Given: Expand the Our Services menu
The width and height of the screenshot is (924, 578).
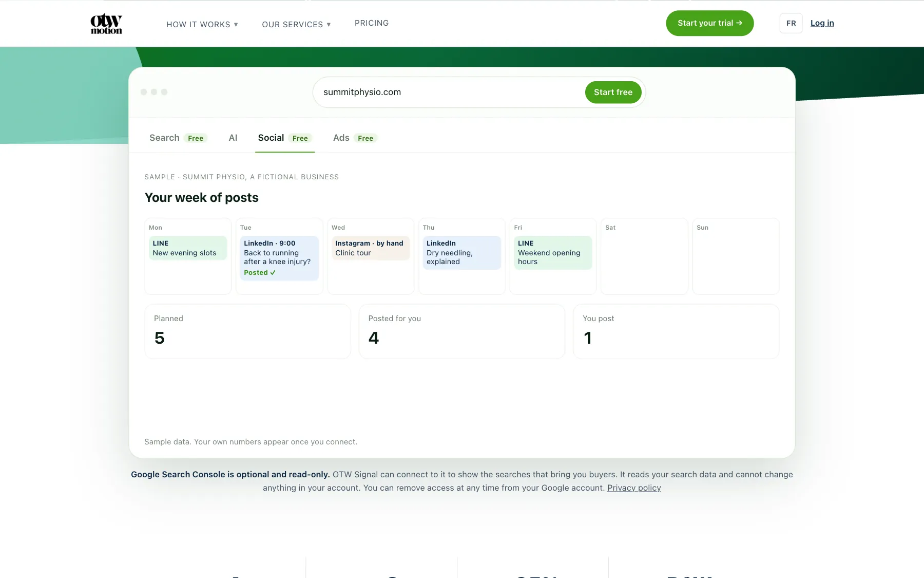Looking at the screenshot, I should [x=296, y=24].
